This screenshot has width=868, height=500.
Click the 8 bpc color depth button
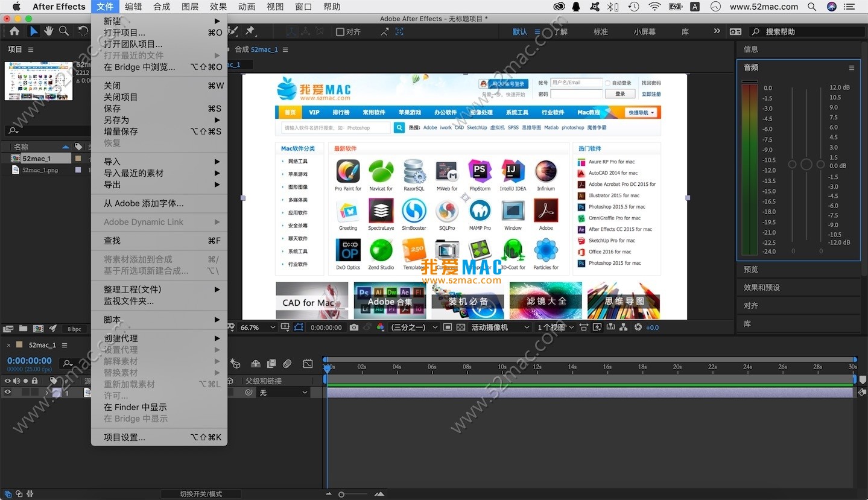coord(74,329)
